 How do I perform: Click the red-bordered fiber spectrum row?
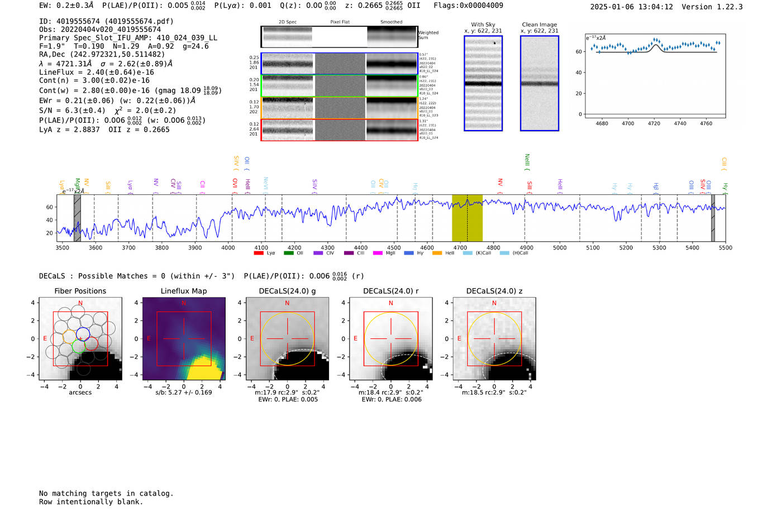tap(339, 130)
